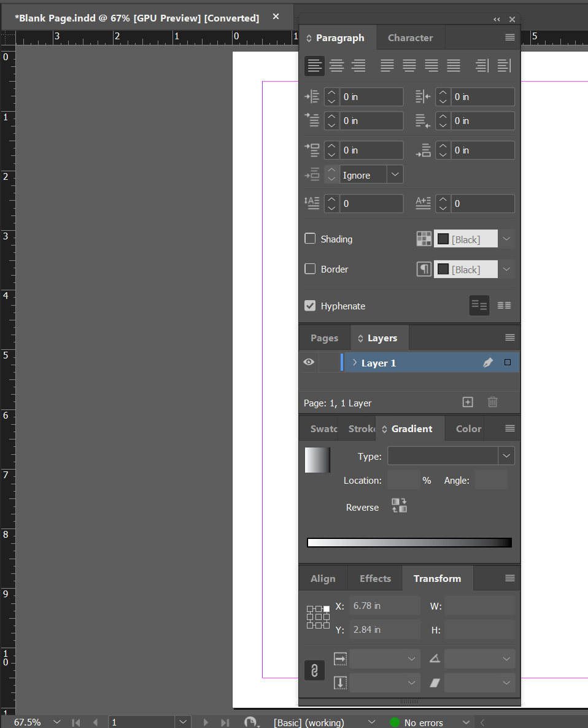Open page number dropdown in status bar
Screen dimensions: 588x728
[x=183, y=722]
